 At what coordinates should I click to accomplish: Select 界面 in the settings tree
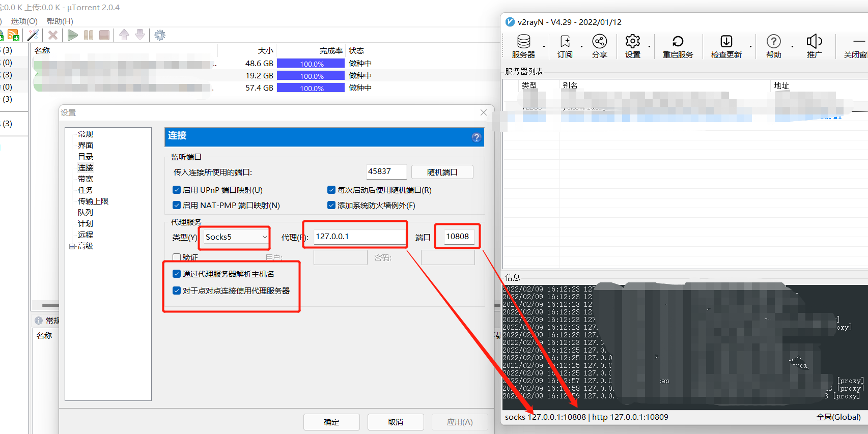86,146
